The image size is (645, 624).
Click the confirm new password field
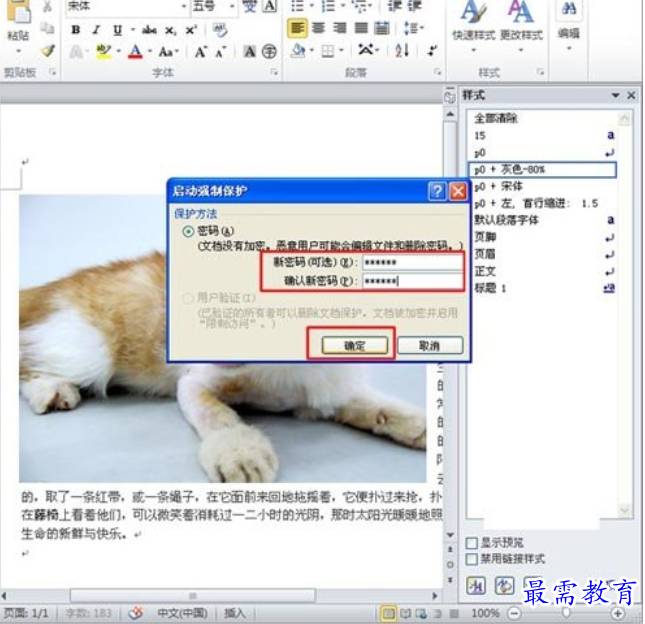click(412, 281)
